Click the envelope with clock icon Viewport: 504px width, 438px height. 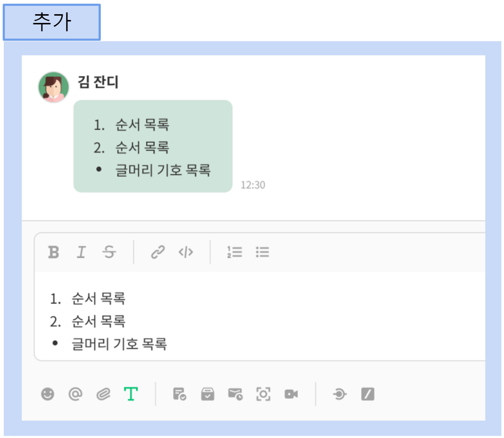click(235, 394)
